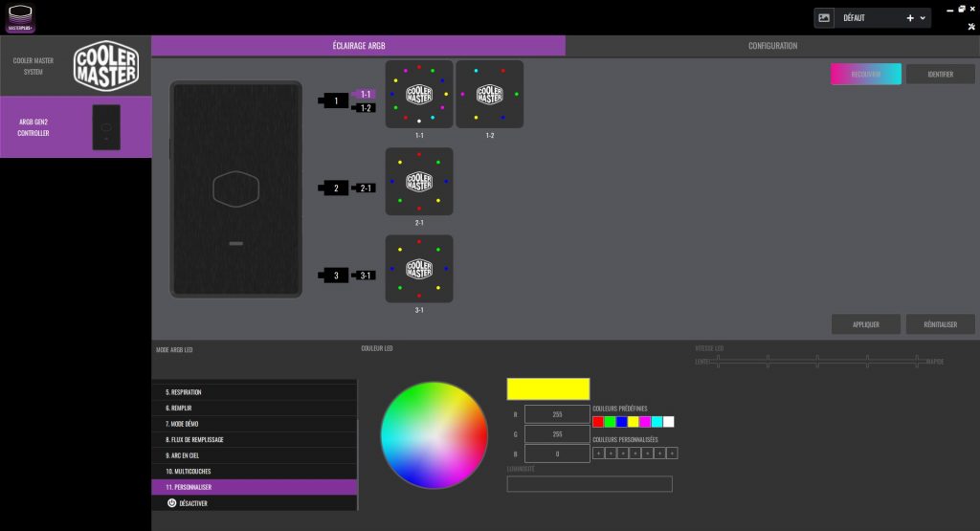Viewport: 980px width, 531px height.
Task: Click the Désactiver power icon
Action: click(171, 503)
